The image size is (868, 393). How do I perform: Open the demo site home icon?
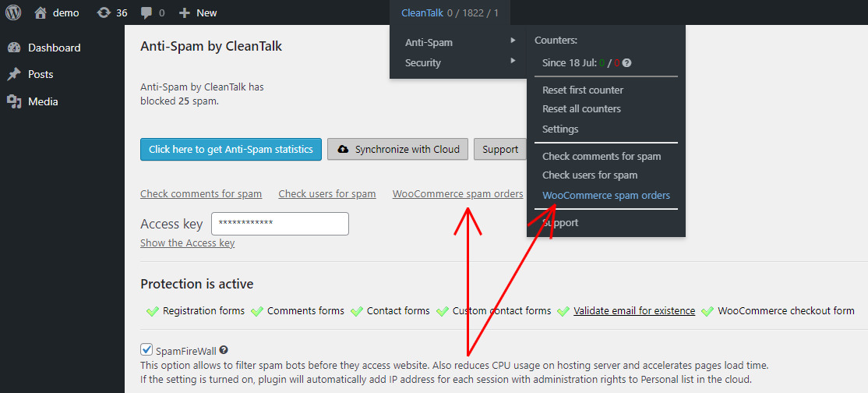(41, 12)
